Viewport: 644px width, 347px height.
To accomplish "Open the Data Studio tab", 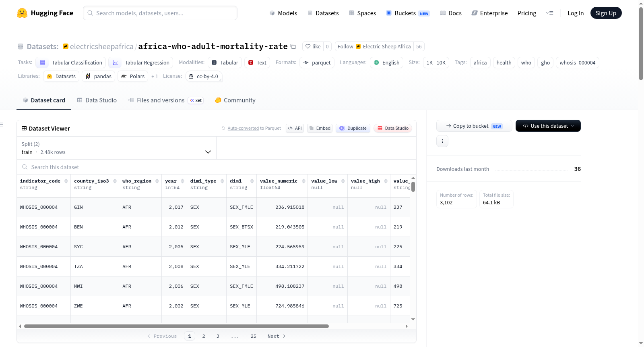I will pos(97,100).
